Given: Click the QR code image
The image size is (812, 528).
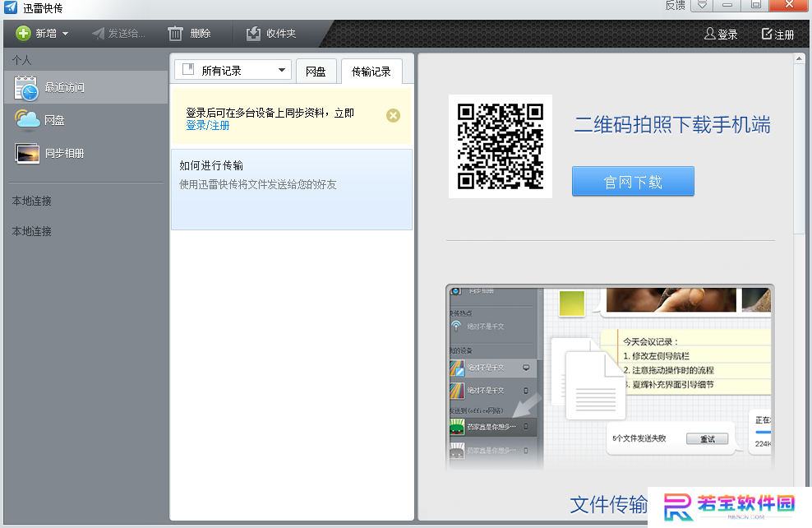Looking at the screenshot, I should (x=501, y=146).
